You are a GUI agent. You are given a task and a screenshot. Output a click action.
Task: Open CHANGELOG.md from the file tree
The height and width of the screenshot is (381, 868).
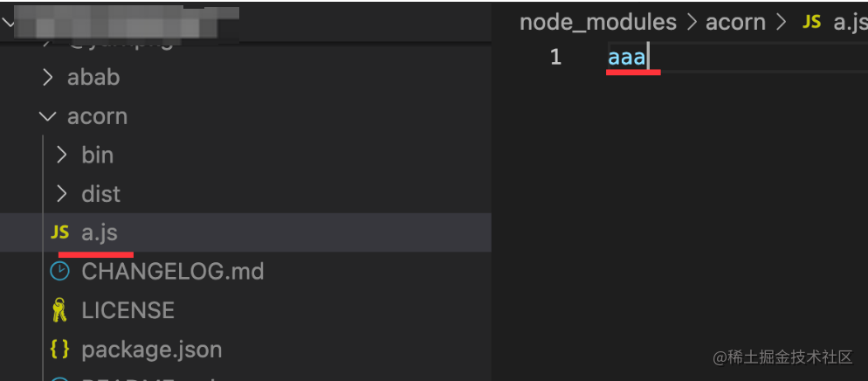coord(172,271)
